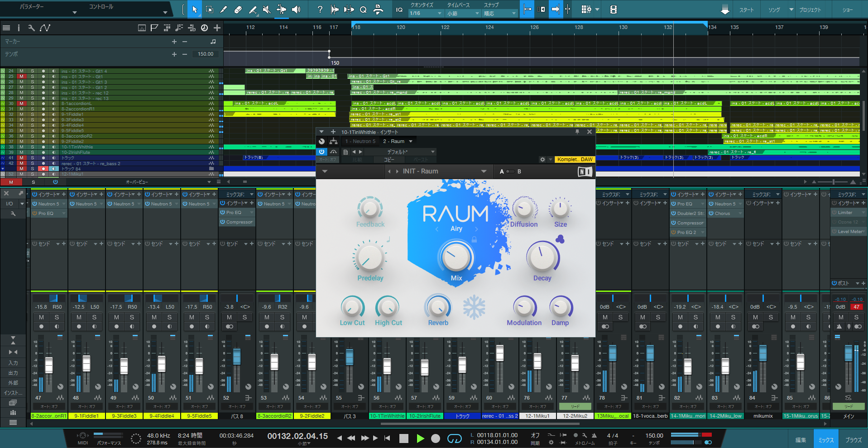
Task: Toggle the IQ button in the toolbar
Action: pyautogui.click(x=399, y=10)
